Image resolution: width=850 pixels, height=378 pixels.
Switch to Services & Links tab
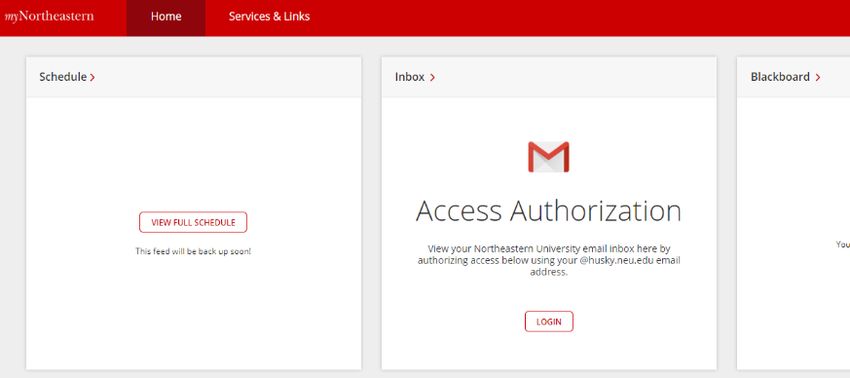pos(269,17)
